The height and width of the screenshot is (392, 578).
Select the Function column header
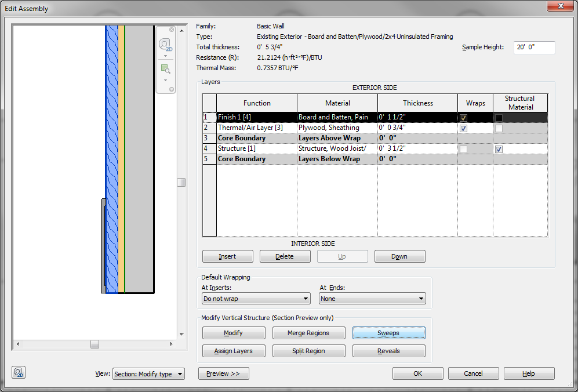[257, 103]
